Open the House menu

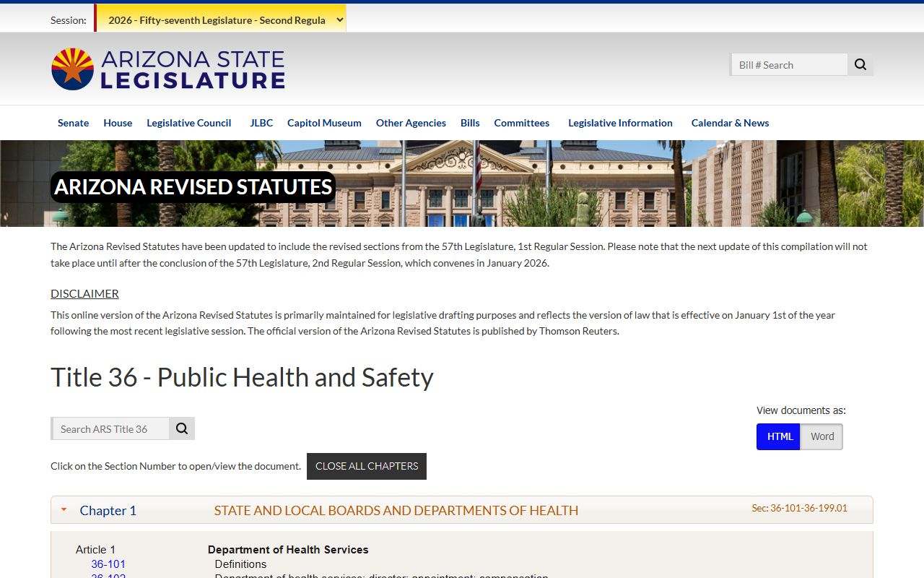click(x=118, y=123)
